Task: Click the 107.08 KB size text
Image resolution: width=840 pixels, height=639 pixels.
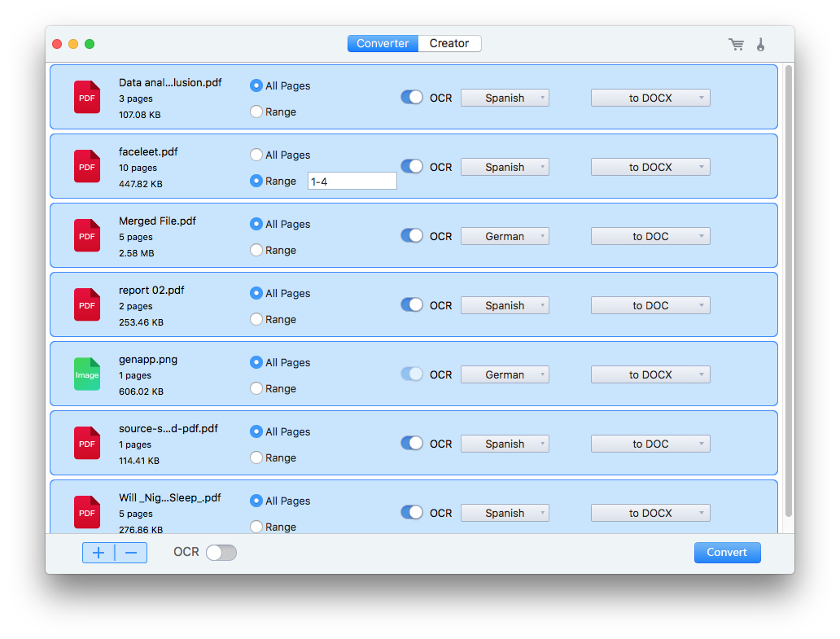Action: (139, 115)
